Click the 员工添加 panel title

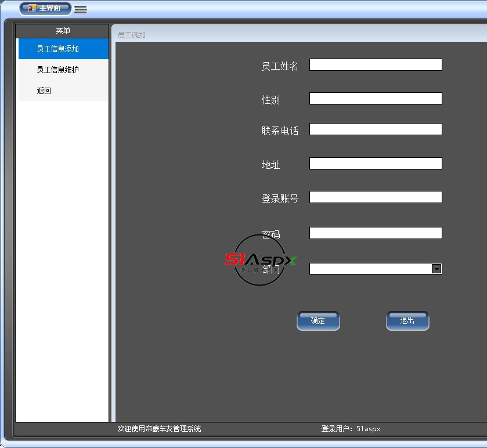pyautogui.click(x=131, y=35)
